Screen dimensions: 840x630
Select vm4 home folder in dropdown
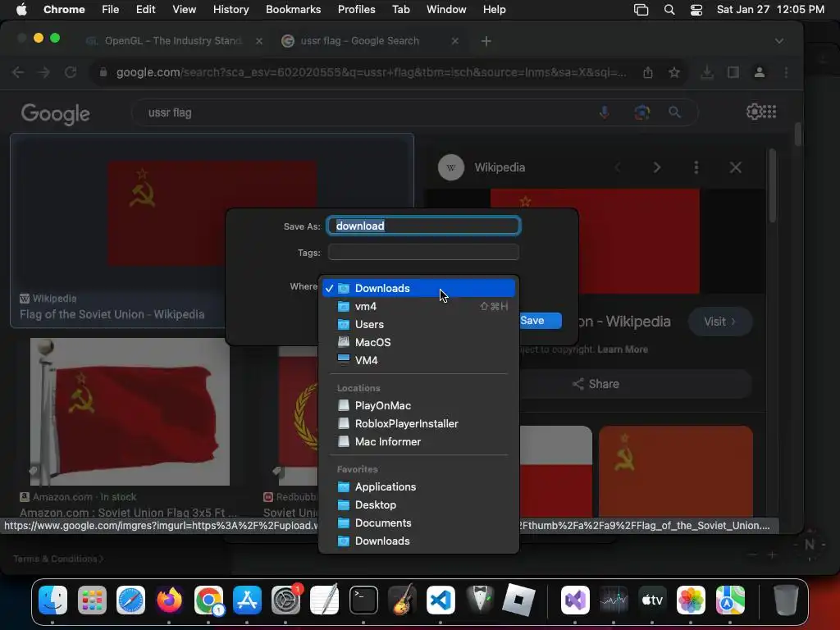click(418, 307)
